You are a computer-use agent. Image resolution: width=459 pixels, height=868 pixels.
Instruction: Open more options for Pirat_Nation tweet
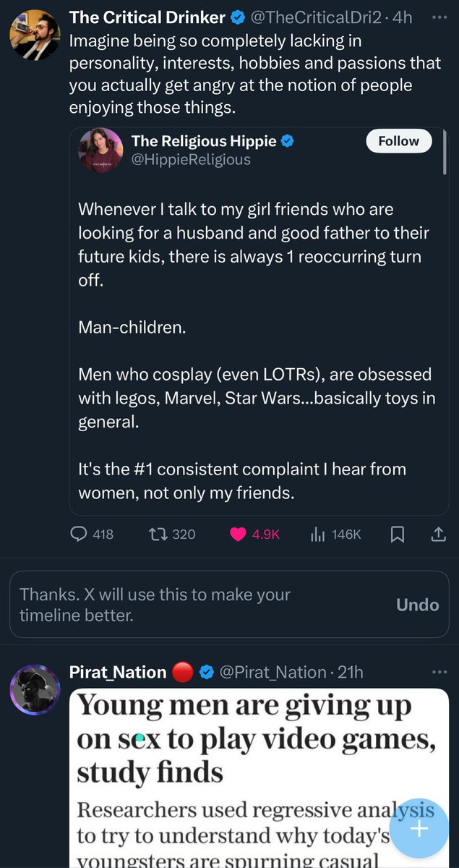[439, 672]
